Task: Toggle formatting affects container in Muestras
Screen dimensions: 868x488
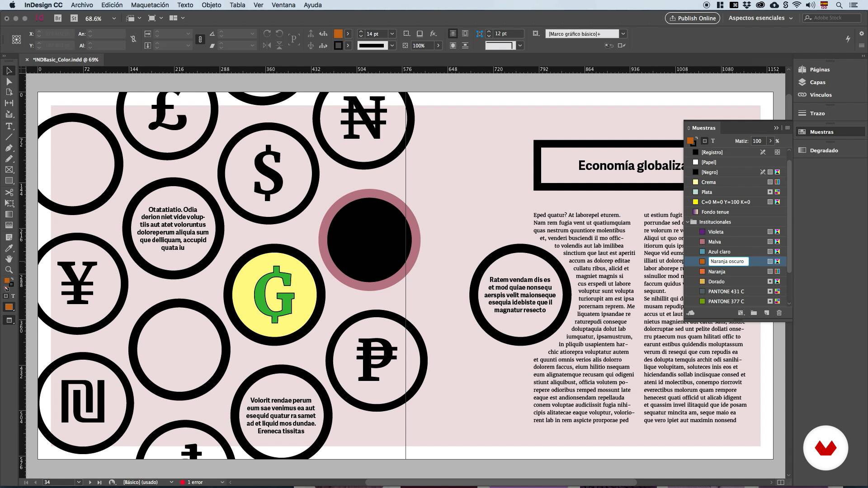Action: coord(704,141)
